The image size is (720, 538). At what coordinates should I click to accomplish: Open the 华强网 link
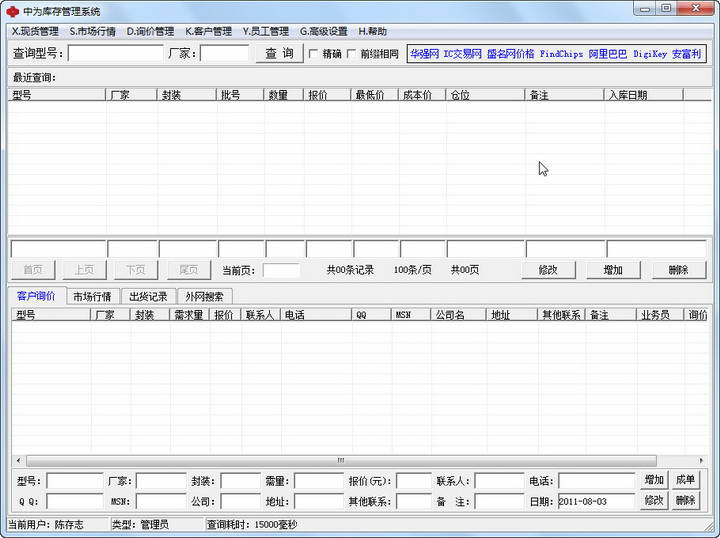[x=423, y=54]
